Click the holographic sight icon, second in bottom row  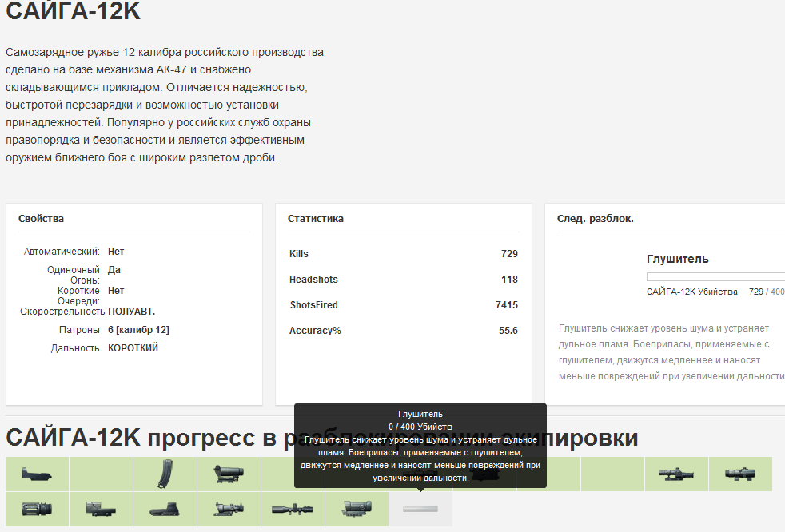coord(101,509)
